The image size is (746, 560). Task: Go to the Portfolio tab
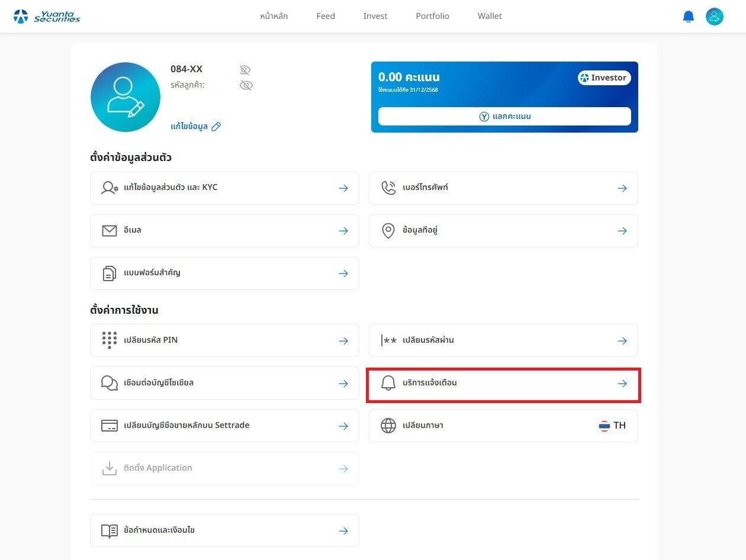pos(433,16)
